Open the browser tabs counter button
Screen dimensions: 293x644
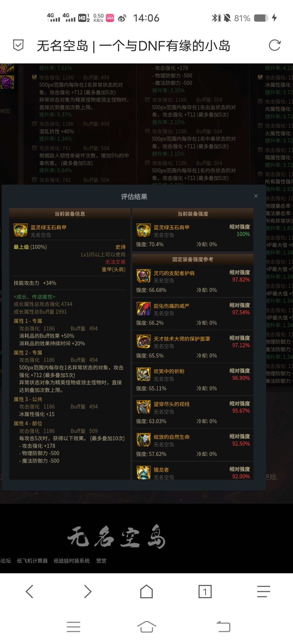point(205,591)
